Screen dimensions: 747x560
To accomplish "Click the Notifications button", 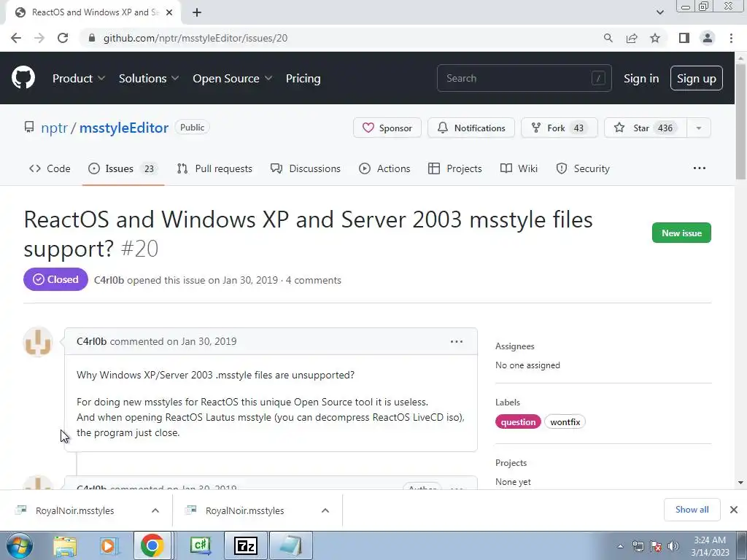I will (x=471, y=128).
